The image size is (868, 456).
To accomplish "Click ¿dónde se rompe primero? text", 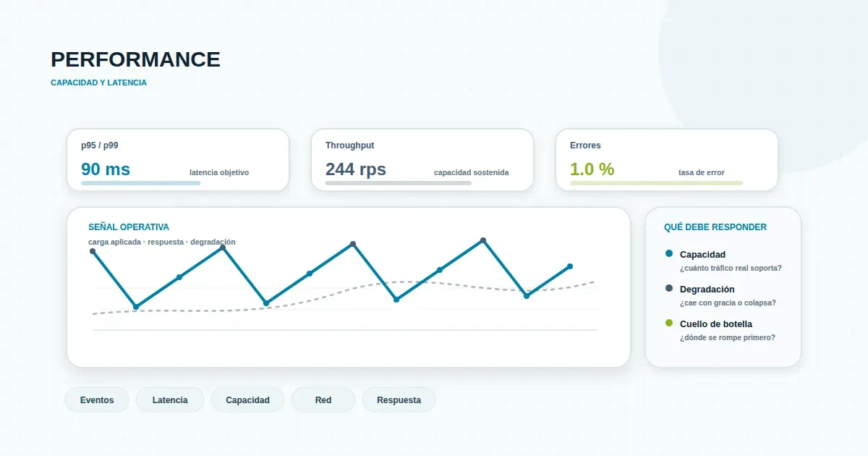I will 728,337.
